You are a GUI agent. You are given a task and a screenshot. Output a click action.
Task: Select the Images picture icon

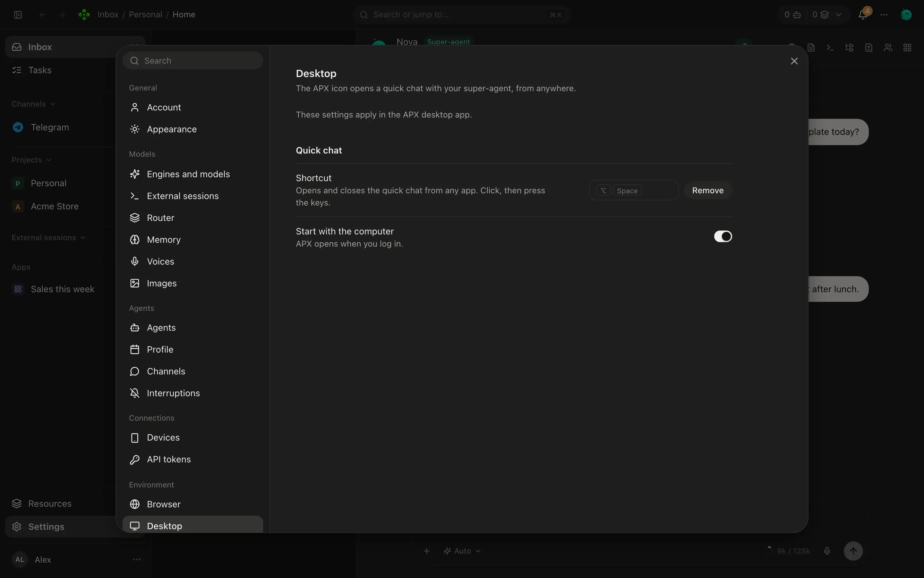click(134, 283)
